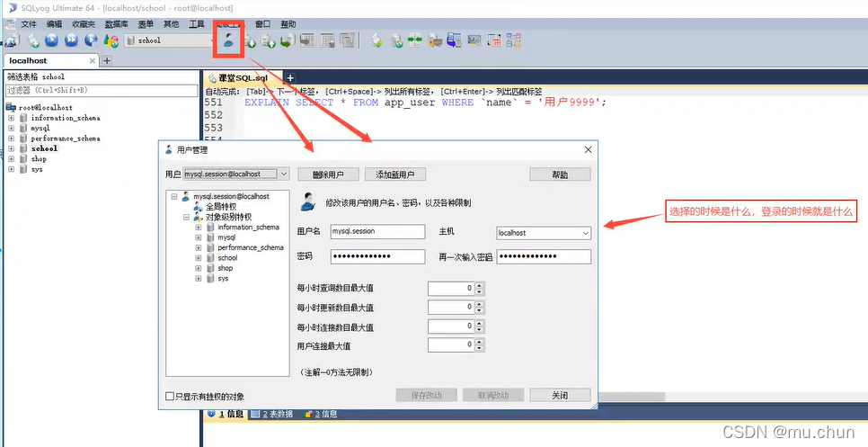Viewport: 868px width, 447px height.
Task: Expand information_schema in left object browser
Action: click(x=11, y=118)
